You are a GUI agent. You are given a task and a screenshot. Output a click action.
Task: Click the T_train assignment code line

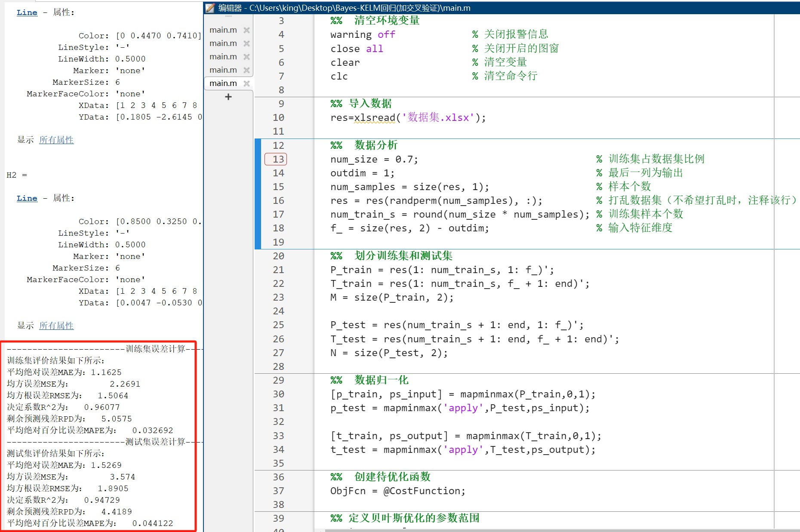460,283
